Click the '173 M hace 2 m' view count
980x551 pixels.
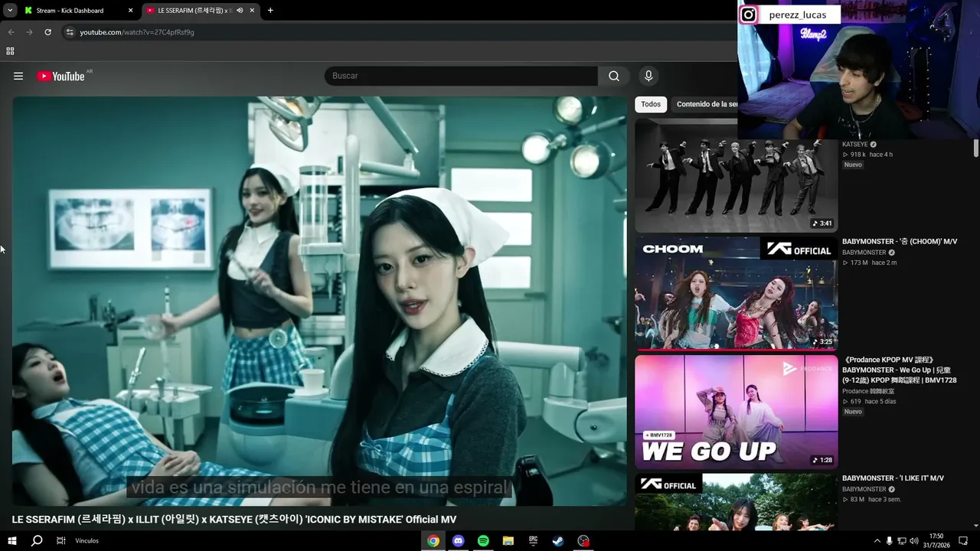(869, 262)
